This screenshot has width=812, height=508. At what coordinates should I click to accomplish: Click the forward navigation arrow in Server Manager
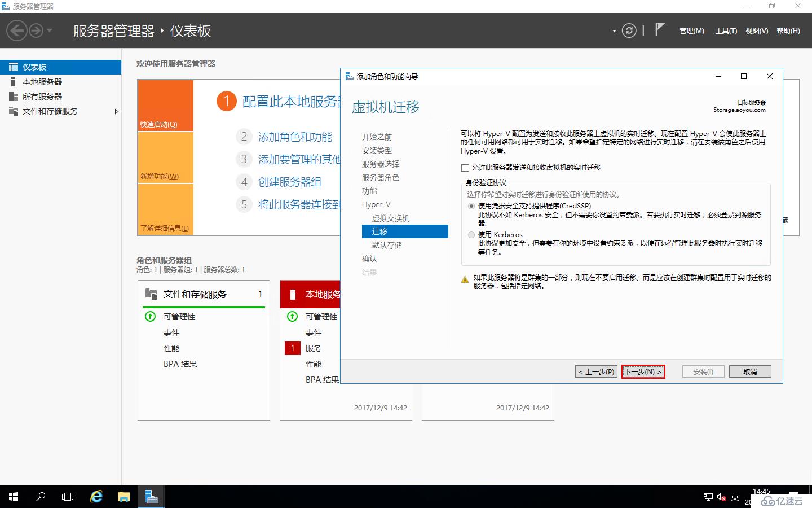[36, 30]
